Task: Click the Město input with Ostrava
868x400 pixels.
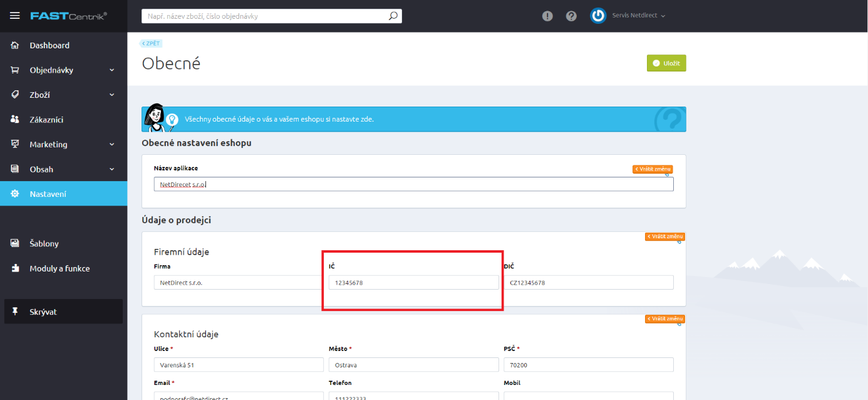Action: pos(414,365)
